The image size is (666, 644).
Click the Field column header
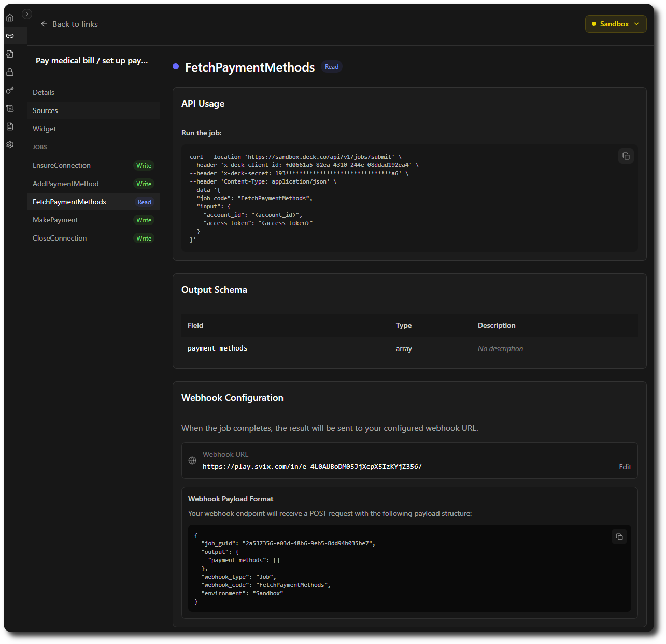(x=195, y=325)
